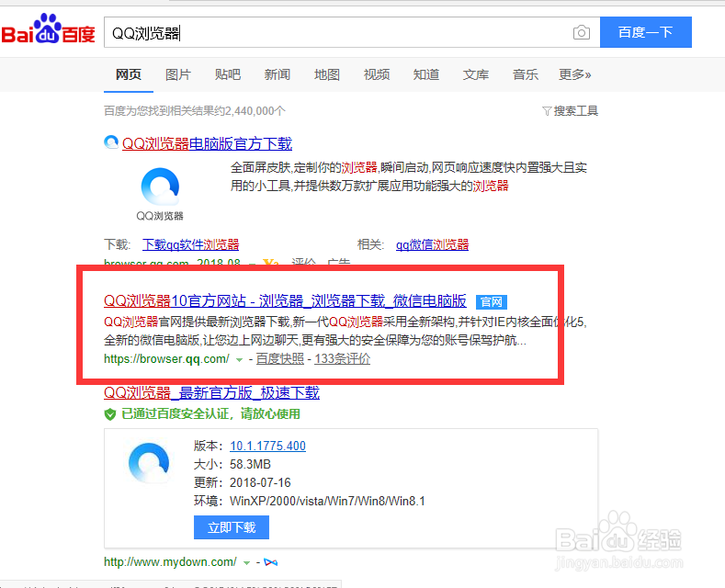Open QQ浏览器_最新官方版_极速下载 link
725x588 pixels.
tap(211, 393)
